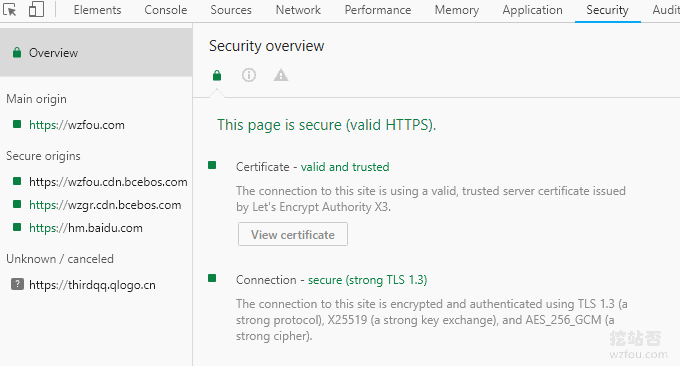This screenshot has height=366, width=680.
Task: Switch to the Console tab
Action: click(x=166, y=10)
